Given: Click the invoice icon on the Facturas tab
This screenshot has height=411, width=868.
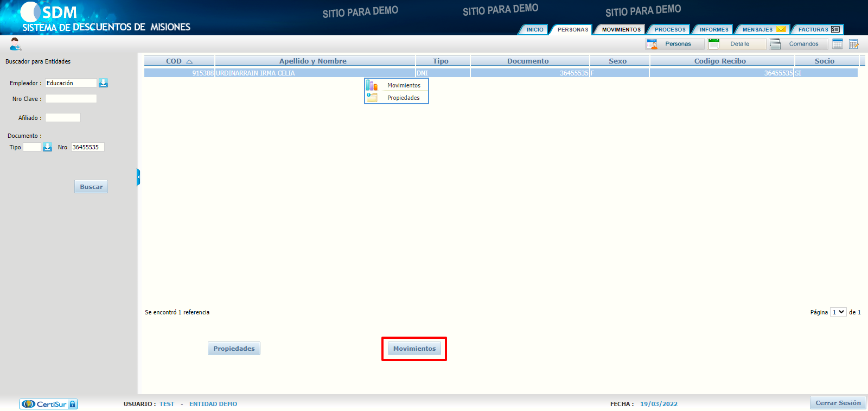Looking at the screenshot, I should tap(835, 29).
